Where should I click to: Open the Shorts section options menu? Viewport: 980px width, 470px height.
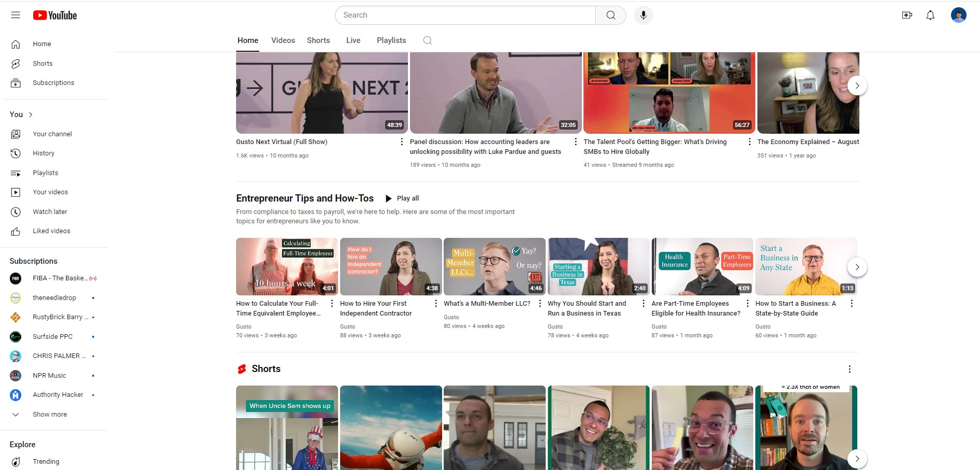tap(849, 369)
